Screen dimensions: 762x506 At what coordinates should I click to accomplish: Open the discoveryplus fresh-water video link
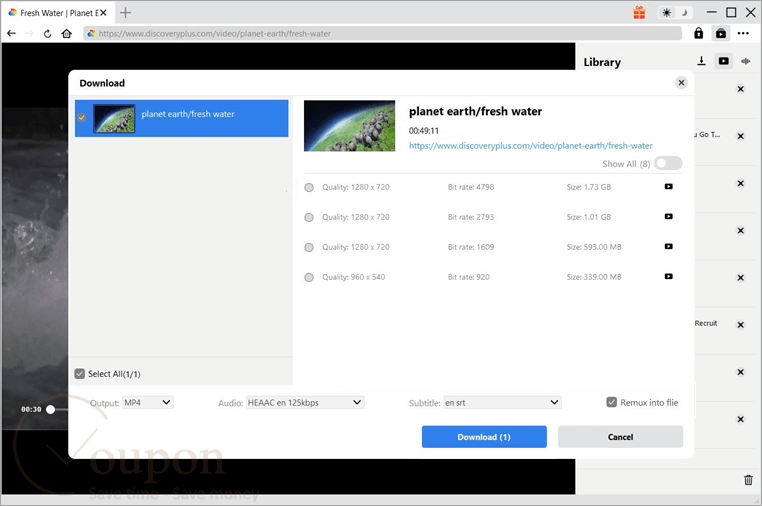531,146
